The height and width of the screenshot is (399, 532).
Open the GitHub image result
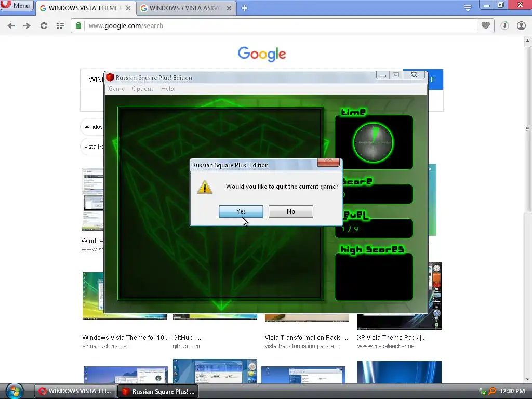coord(187,338)
